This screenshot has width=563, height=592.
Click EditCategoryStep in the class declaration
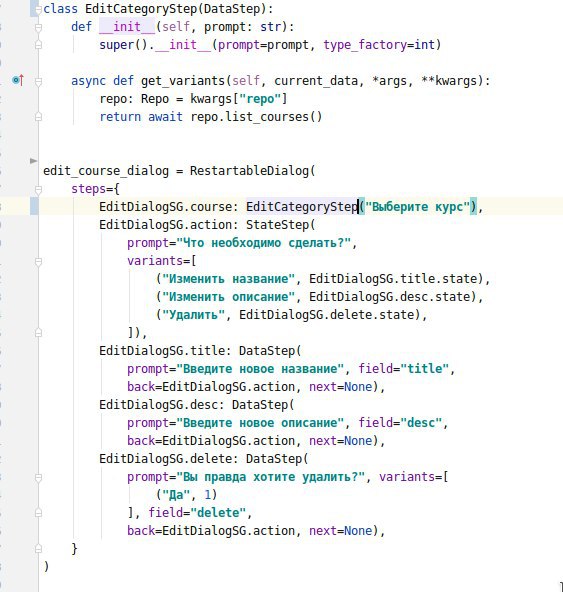click(142, 9)
